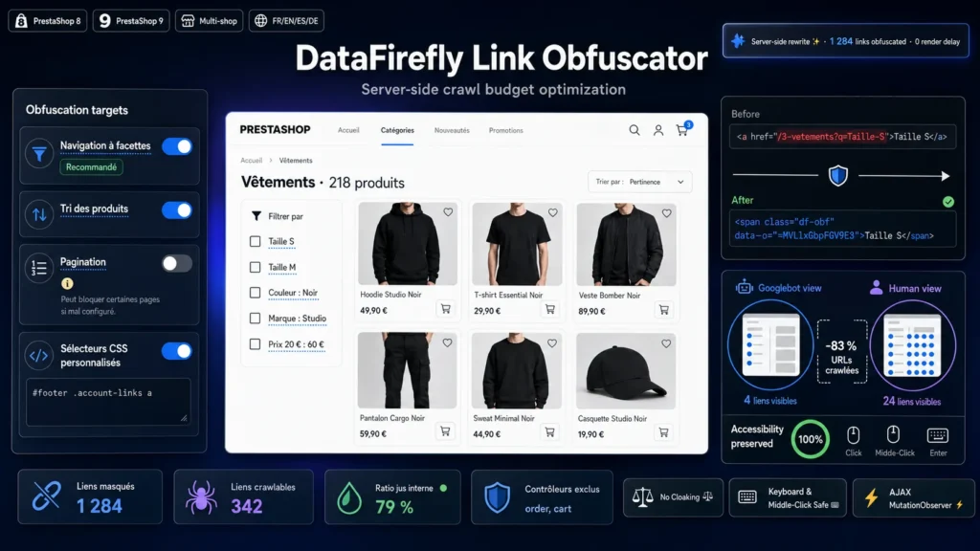Click the No Cloaking badge
Viewport: 980px width, 551px height.
[673, 497]
